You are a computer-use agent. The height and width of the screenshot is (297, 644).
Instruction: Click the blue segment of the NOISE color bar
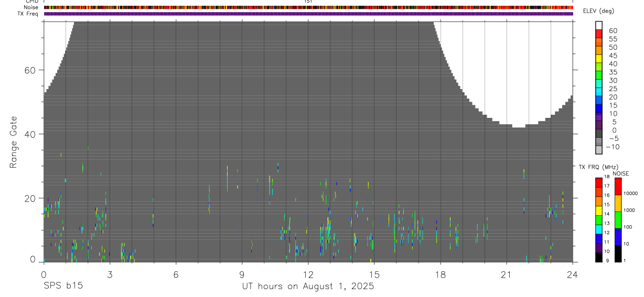pyautogui.click(x=618, y=237)
